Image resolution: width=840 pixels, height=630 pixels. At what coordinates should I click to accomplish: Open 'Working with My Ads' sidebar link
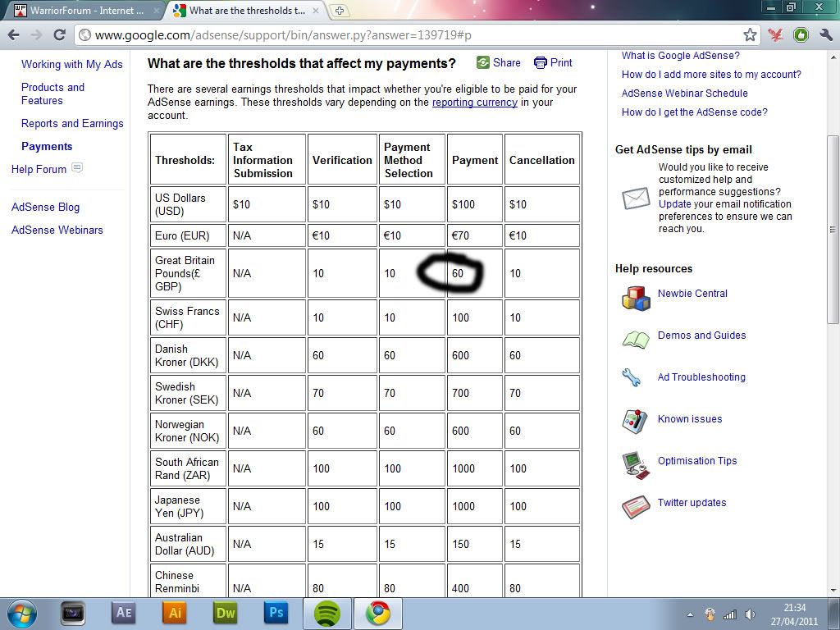coord(72,64)
